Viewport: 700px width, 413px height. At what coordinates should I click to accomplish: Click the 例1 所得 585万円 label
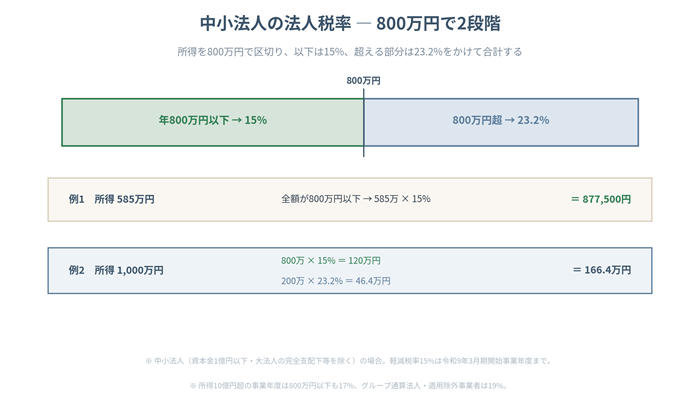pyautogui.click(x=112, y=199)
